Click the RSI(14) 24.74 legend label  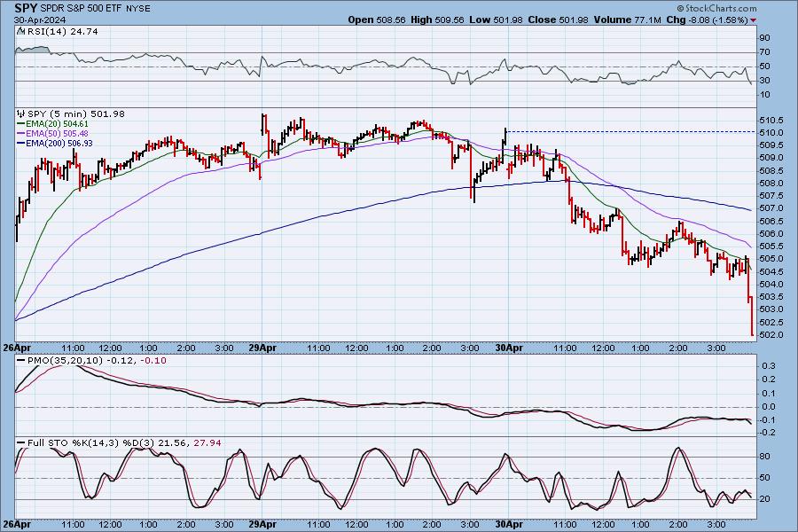(x=62, y=31)
